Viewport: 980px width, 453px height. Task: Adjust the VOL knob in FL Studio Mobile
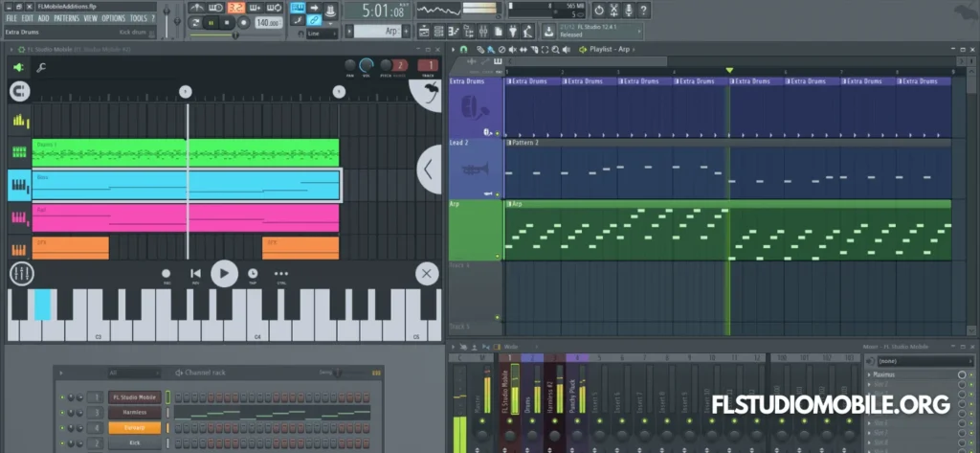pyautogui.click(x=367, y=65)
